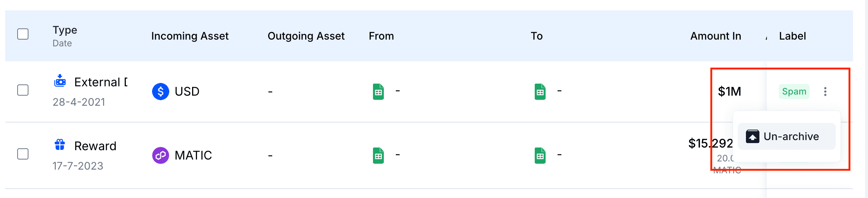Click the Type column header

[65, 30]
